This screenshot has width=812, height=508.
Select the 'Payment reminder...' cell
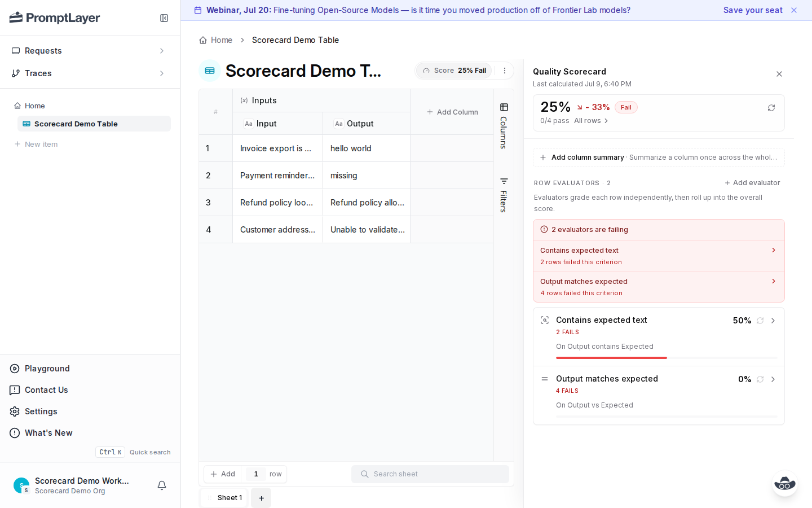point(278,176)
